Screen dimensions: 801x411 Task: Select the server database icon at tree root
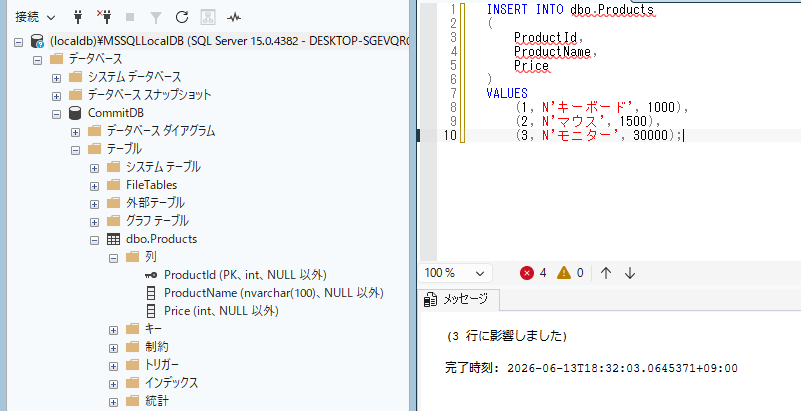pyautogui.click(x=37, y=41)
